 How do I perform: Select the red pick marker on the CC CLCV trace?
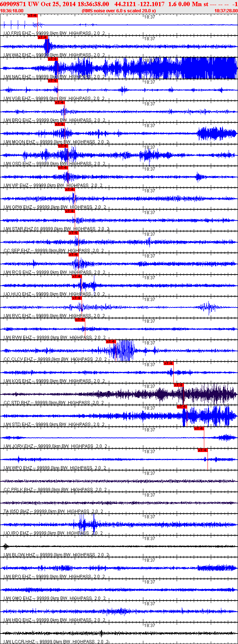pyautogui.click(x=111, y=342)
